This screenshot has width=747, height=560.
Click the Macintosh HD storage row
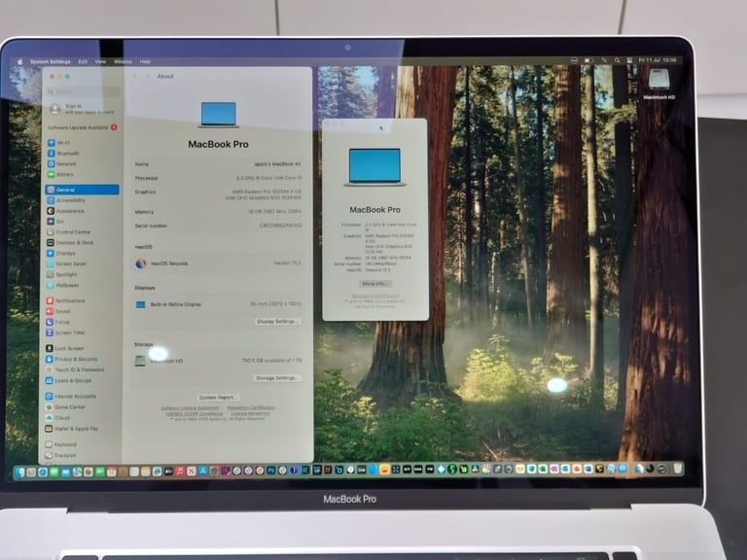tap(218, 361)
